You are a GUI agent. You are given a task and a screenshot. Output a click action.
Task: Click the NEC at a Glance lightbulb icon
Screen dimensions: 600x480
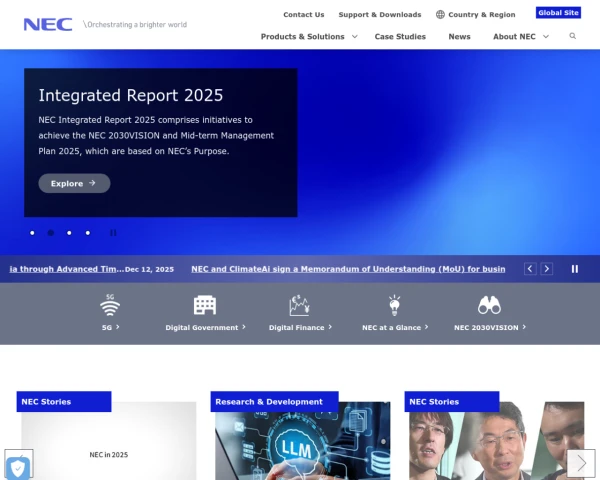coord(395,305)
